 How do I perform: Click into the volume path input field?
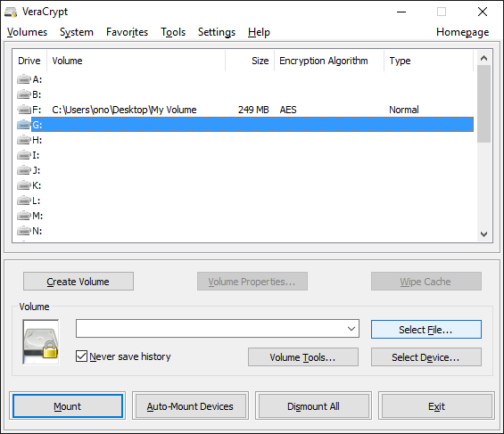(211, 329)
